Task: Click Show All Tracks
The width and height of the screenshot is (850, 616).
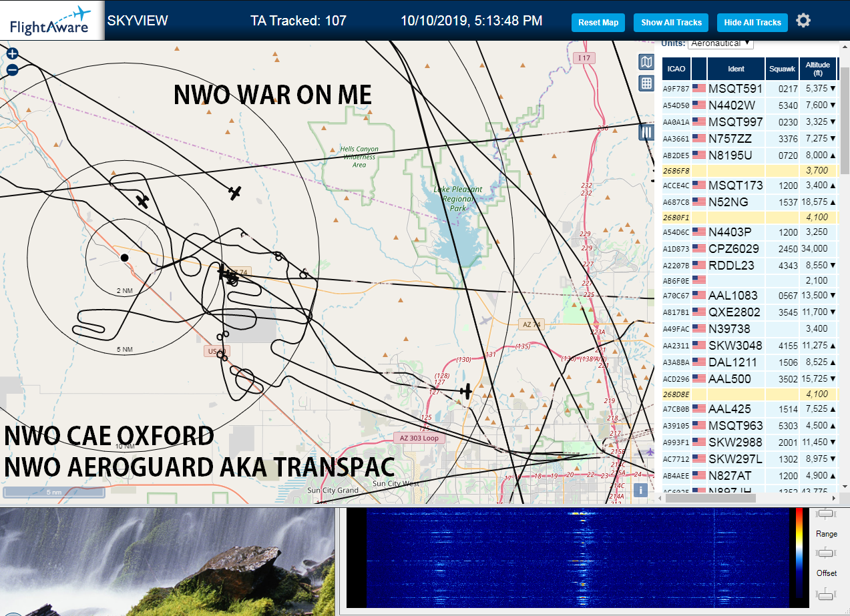Action: 671,22
